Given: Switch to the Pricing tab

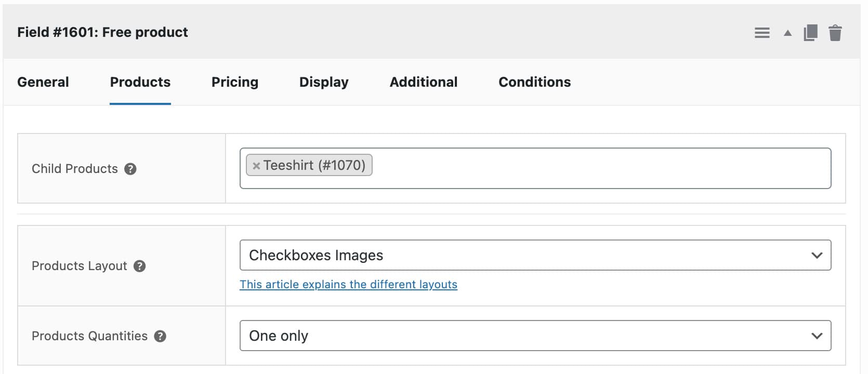Looking at the screenshot, I should (234, 82).
